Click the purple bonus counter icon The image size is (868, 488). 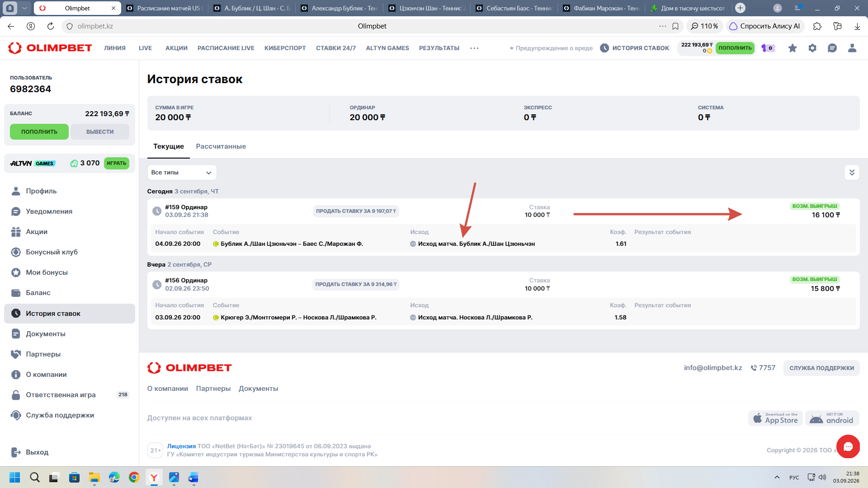[x=768, y=48]
